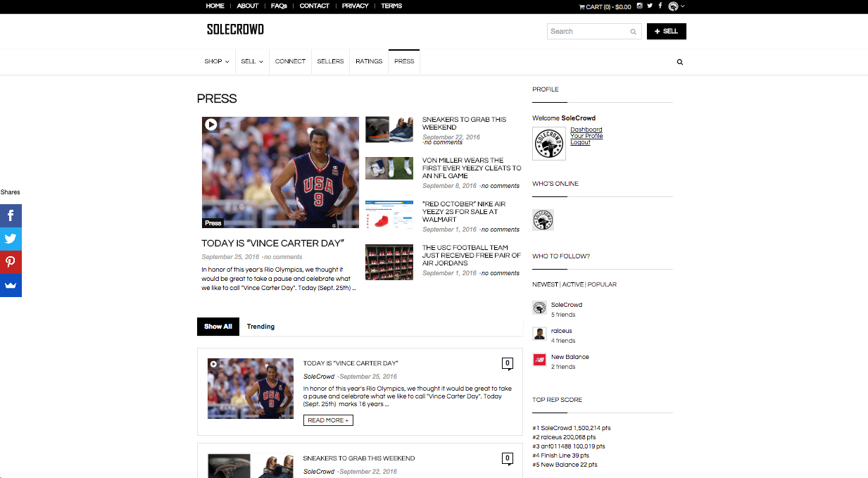
Task: Click the sneakers weekend thumbnail at top
Action: 389,129
